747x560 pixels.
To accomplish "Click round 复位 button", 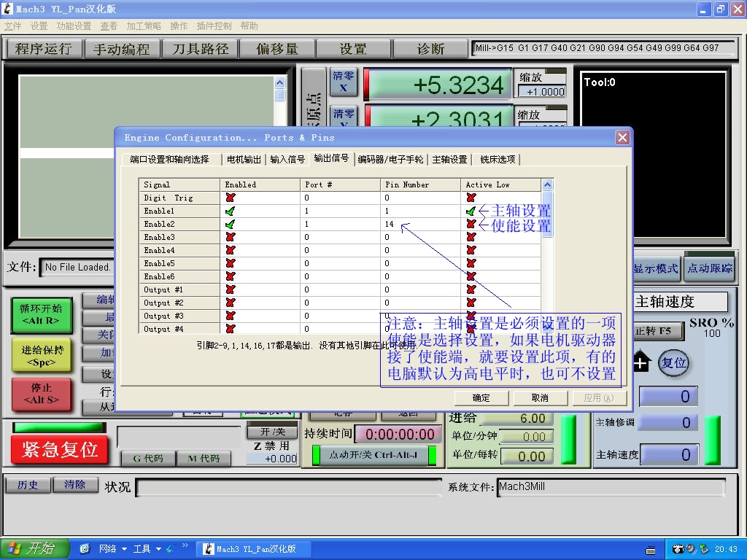I will tap(673, 364).
